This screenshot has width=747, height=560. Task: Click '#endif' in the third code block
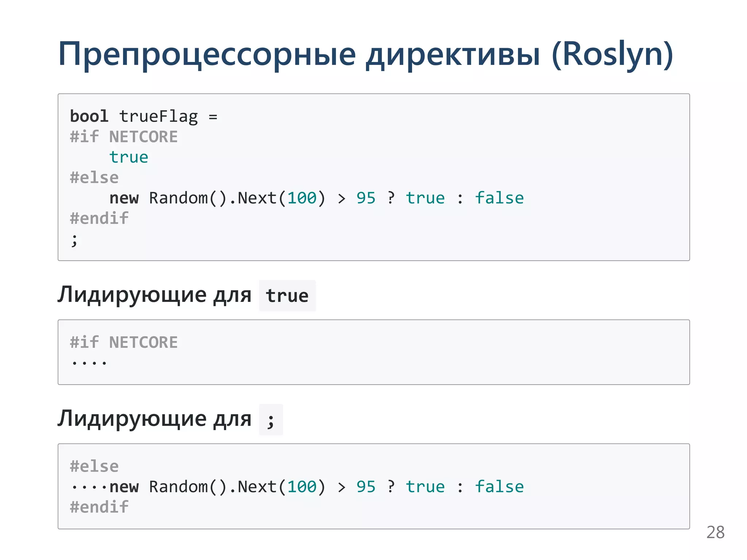[x=99, y=507]
